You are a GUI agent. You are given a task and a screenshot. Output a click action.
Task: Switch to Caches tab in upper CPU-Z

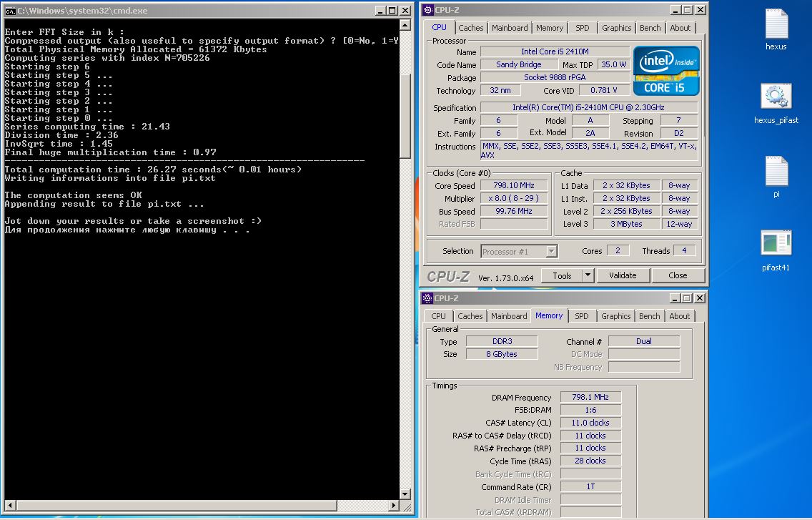pos(471,28)
